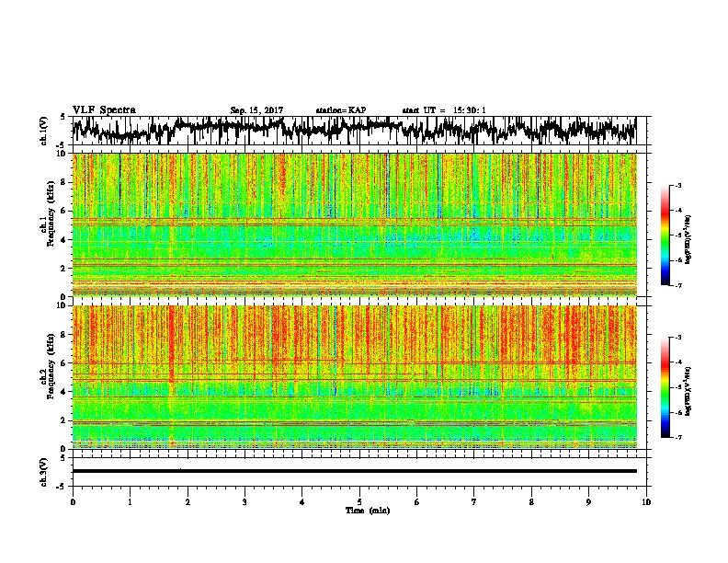Click the ch.1 spectrogram color scale bar
The height and width of the screenshot is (563, 728).
click(x=665, y=236)
